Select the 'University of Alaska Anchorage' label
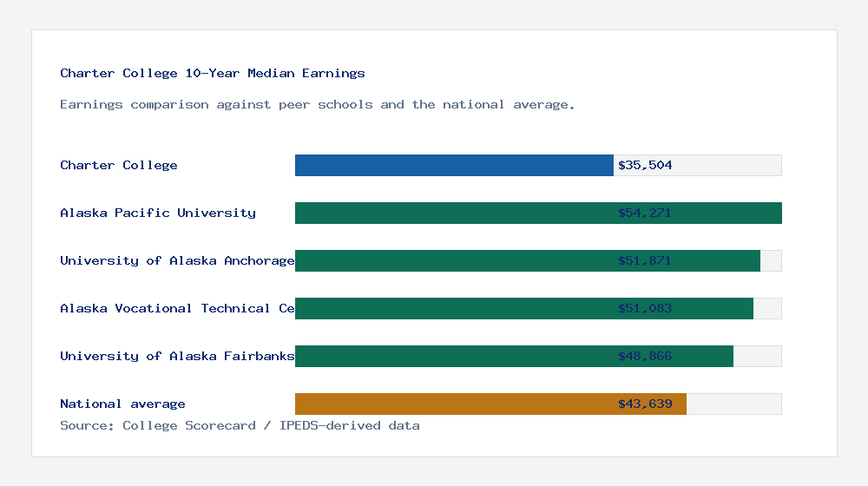 177,260
